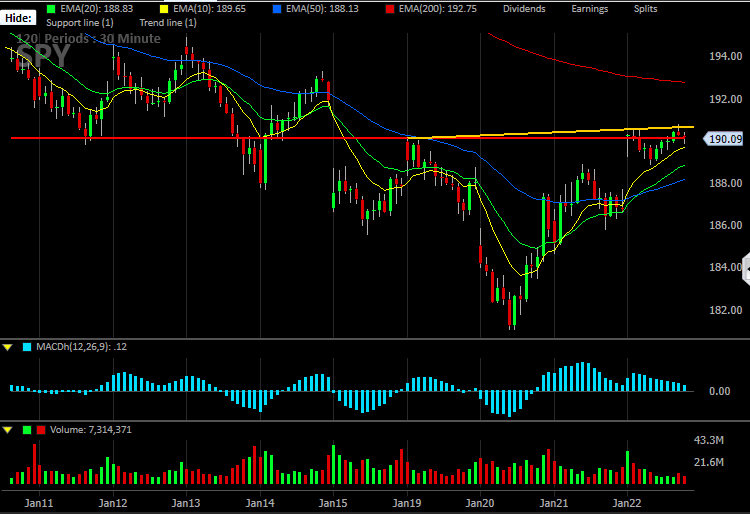Click the Jan13 date label

186,503
